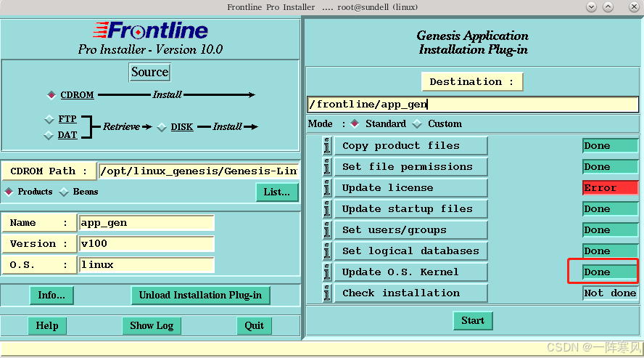Click Done status for Update O.S. Kernel
Screen dimensions: 644x358
tap(611, 272)
